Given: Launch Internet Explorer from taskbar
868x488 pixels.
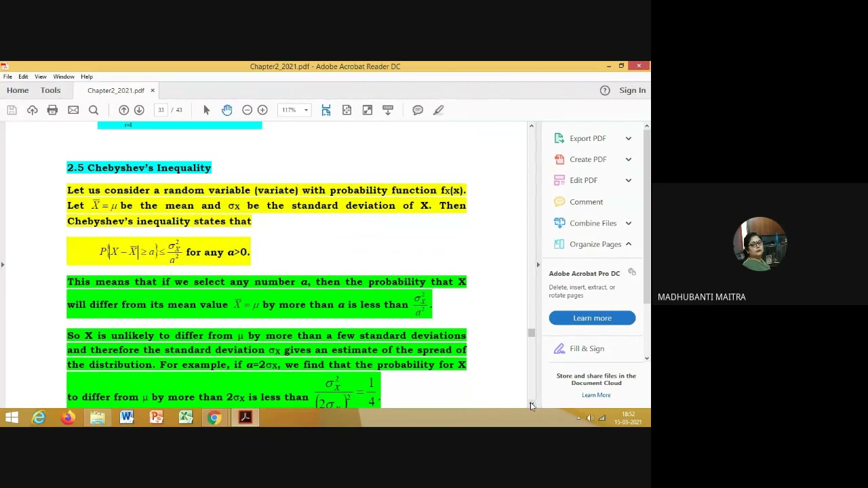Looking at the screenshot, I should pyautogui.click(x=39, y=418).
